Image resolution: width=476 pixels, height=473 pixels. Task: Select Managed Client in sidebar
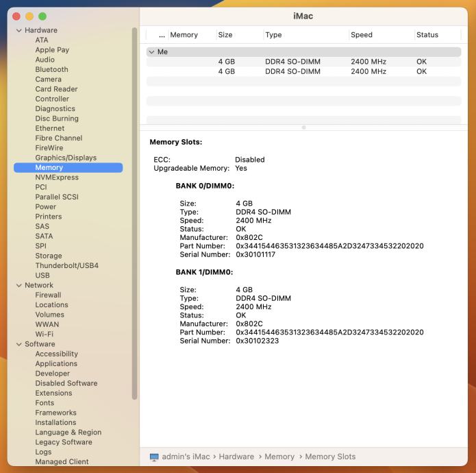point(62,462)
